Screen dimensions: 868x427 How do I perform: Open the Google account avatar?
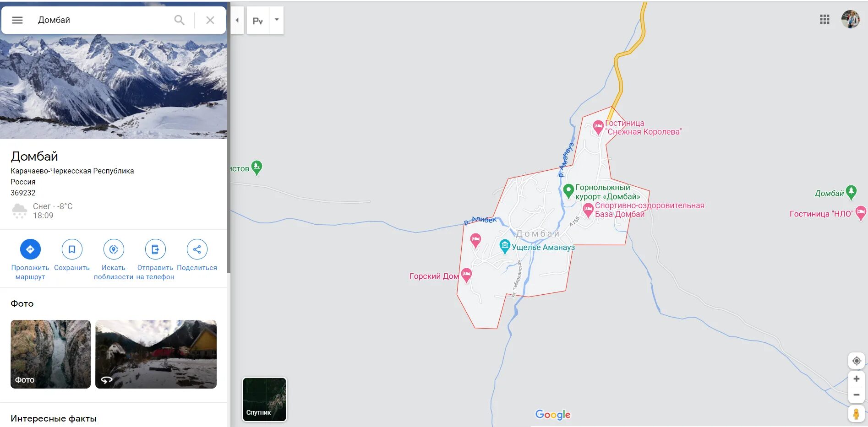850,19
